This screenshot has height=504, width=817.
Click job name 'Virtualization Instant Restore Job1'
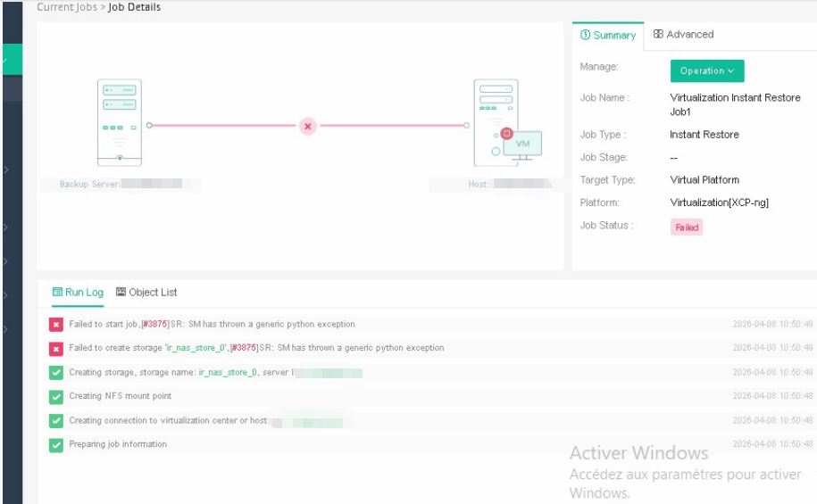735,104
